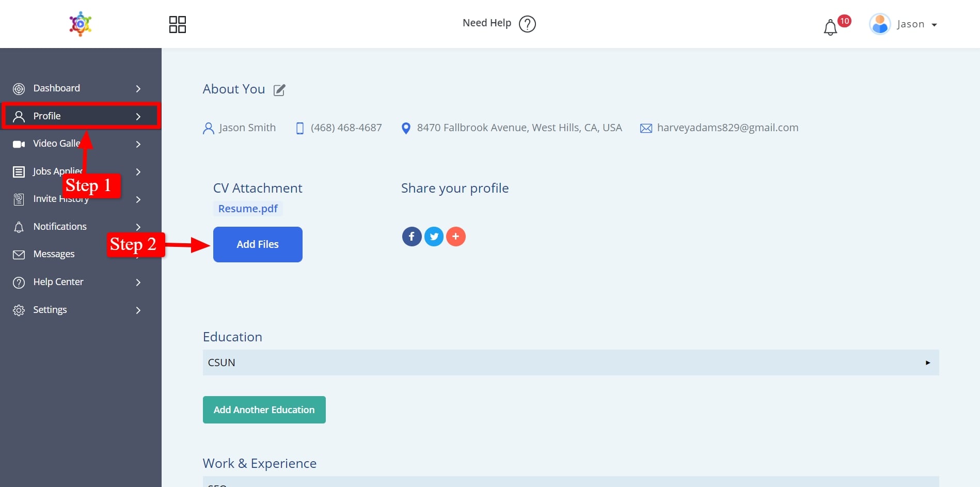Open Profile in the sidebar
The height and width of the screenshot is (487, 980).
pos(47,116)
